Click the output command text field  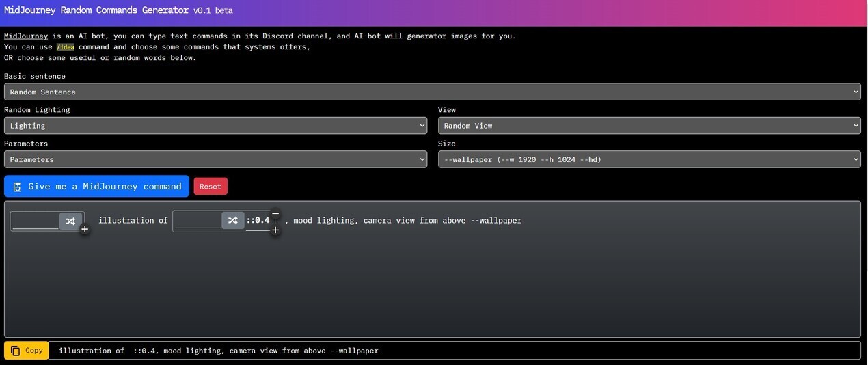[455, 351]
